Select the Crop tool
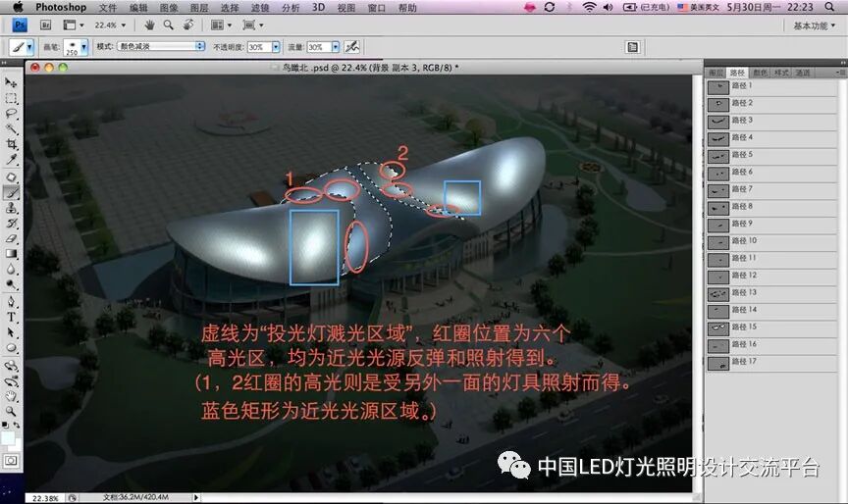This screenshot has width=848, height=504. click(11, 144)
